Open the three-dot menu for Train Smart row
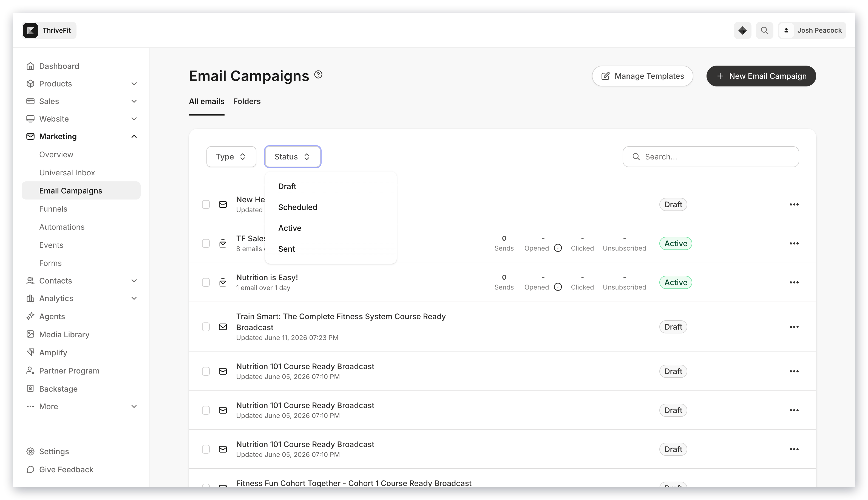This screenshot has height=500, width=868. click(x=794, y=327)
